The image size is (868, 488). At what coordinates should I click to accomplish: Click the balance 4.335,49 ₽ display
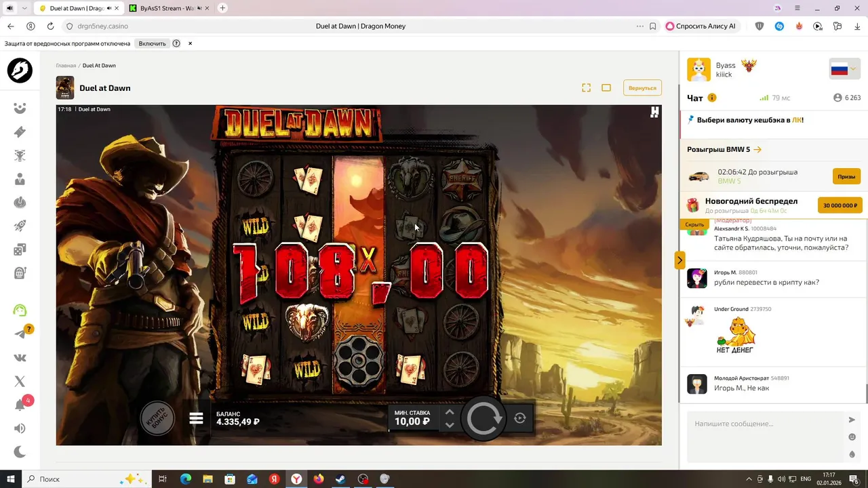point(238,422)
